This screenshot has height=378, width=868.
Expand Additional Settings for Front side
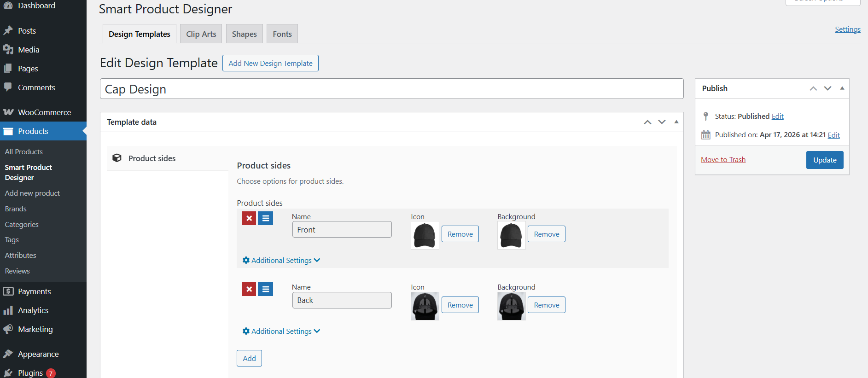281,260
